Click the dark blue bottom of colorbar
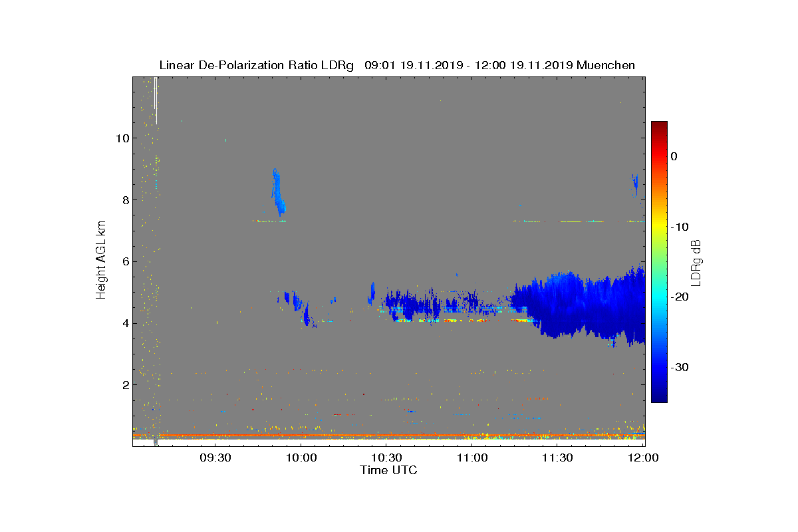 [659, 397]
